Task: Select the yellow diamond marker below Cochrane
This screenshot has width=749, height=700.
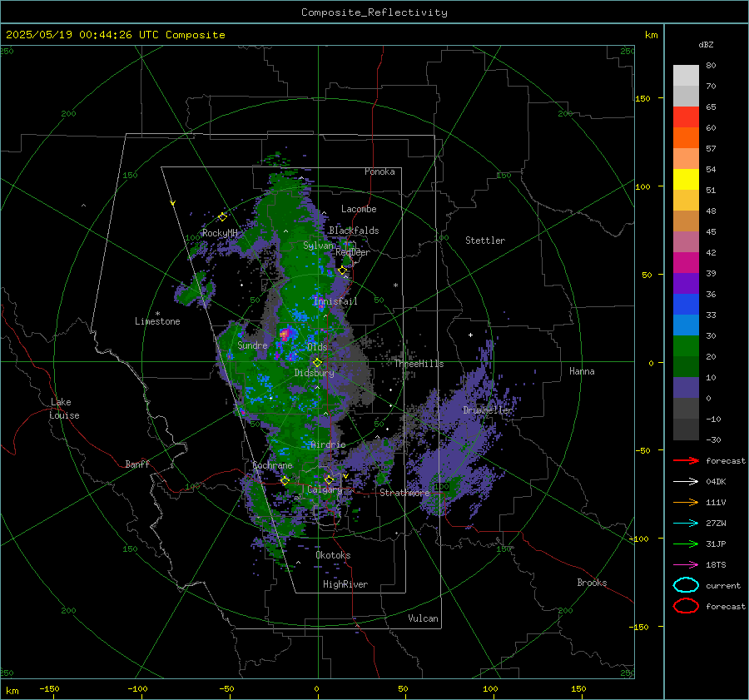Action: [285, 480]
